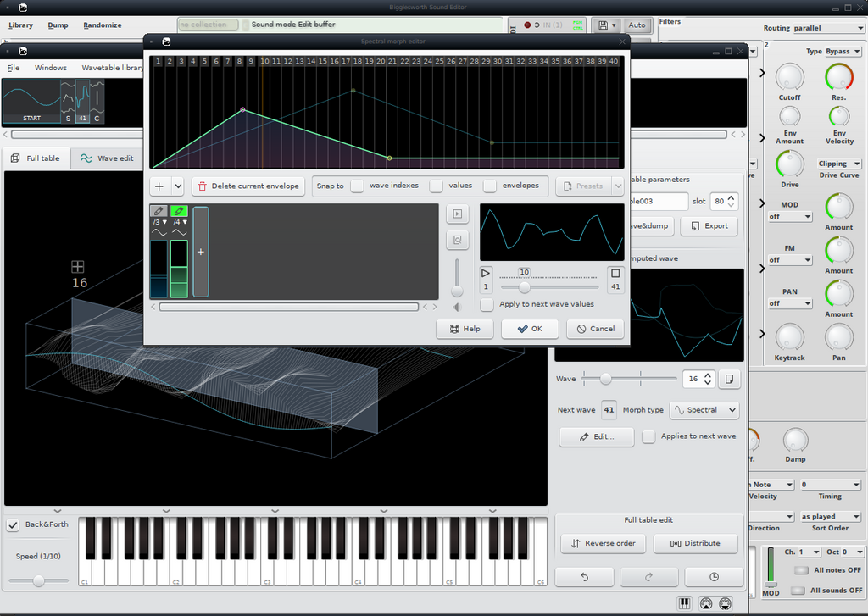The width and height of the screenshot is (868, 616).
Task: Click the piano keyboard icon in status bar
Action: click(x=684, y=603)
